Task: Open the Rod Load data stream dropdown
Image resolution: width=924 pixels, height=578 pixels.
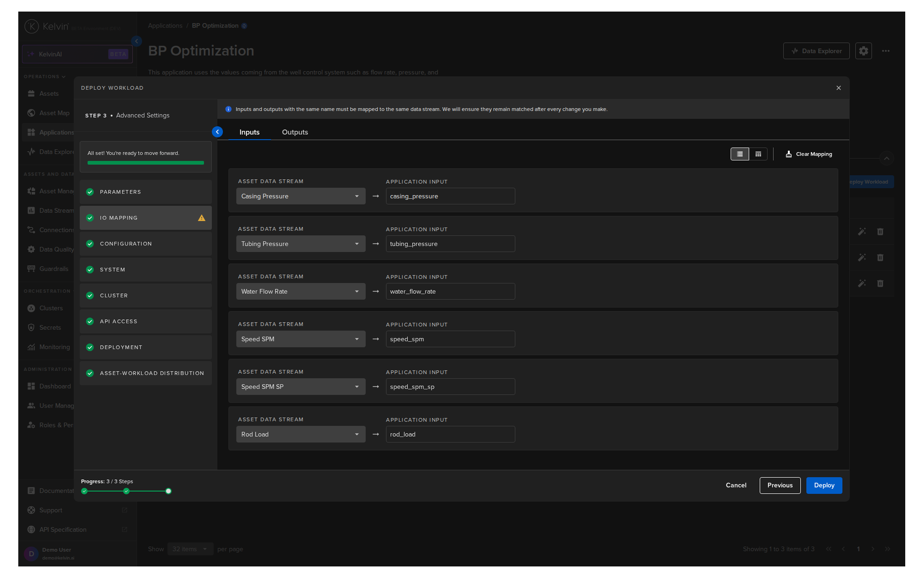Action: 301,434
